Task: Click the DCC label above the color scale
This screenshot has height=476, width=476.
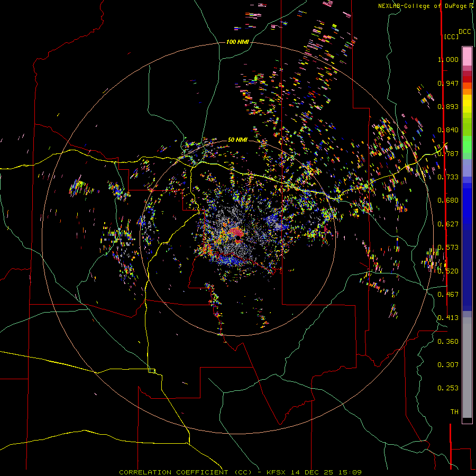Action: pos(464,32)
